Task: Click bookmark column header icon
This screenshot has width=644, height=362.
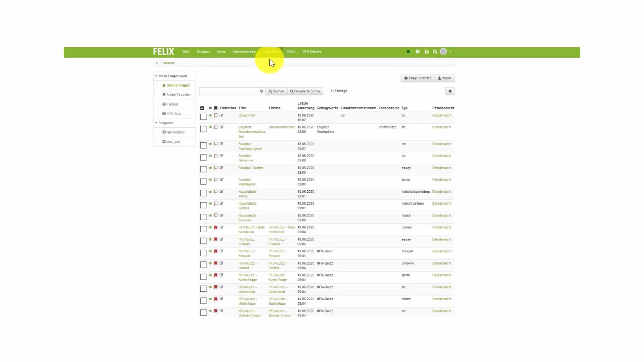Action: (216, 108)
